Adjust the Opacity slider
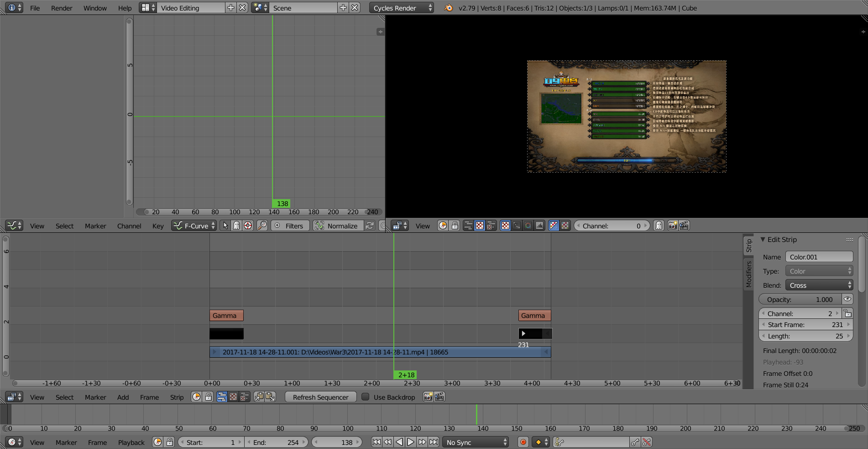The width and height of the screenshot is (868, 449). coord(800,299)
